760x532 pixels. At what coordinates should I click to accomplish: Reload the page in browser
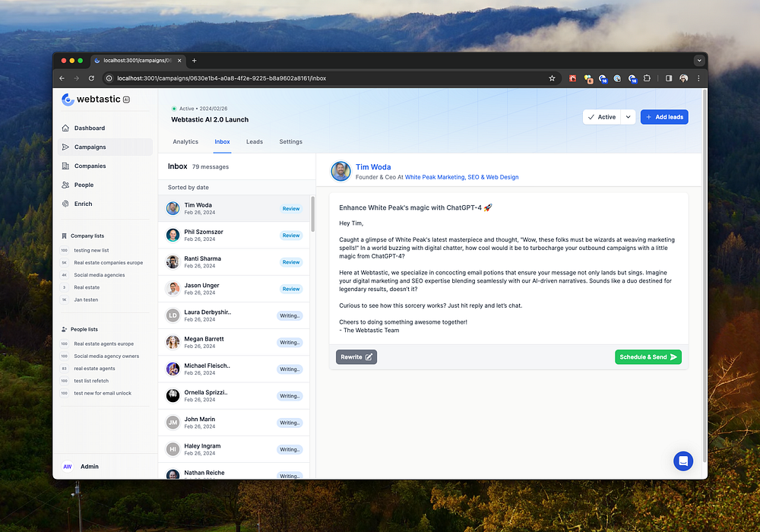pyautogui.click(x=91, y=78)
